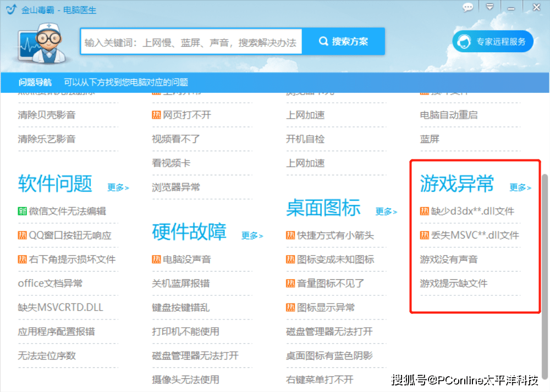Viewport: 550px width, 392px height.
Task: Click the green new badge beside 微信文件无法编辑
Action: 22,211
